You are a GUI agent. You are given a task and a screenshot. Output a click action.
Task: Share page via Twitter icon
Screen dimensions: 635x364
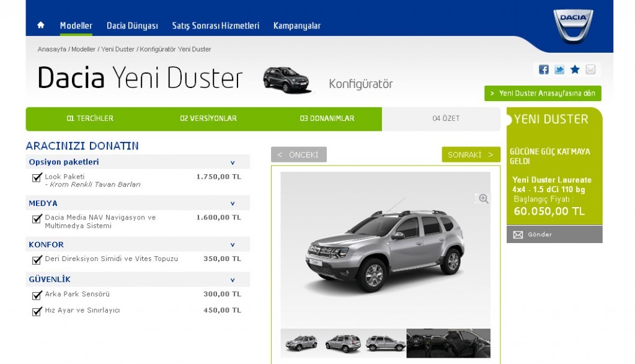pyautogui.click(x=559, y=69)
